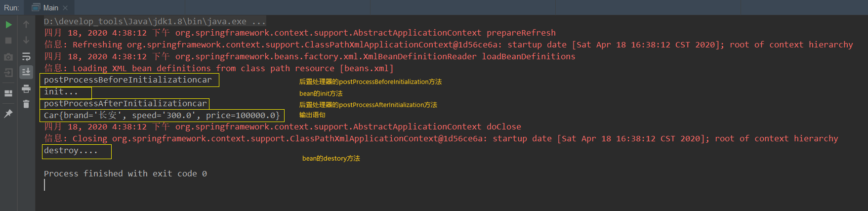Viewport: 868px width, 211px height.
Task: Toggle Scroll to End of console
Action: click(x=26, y=72)
